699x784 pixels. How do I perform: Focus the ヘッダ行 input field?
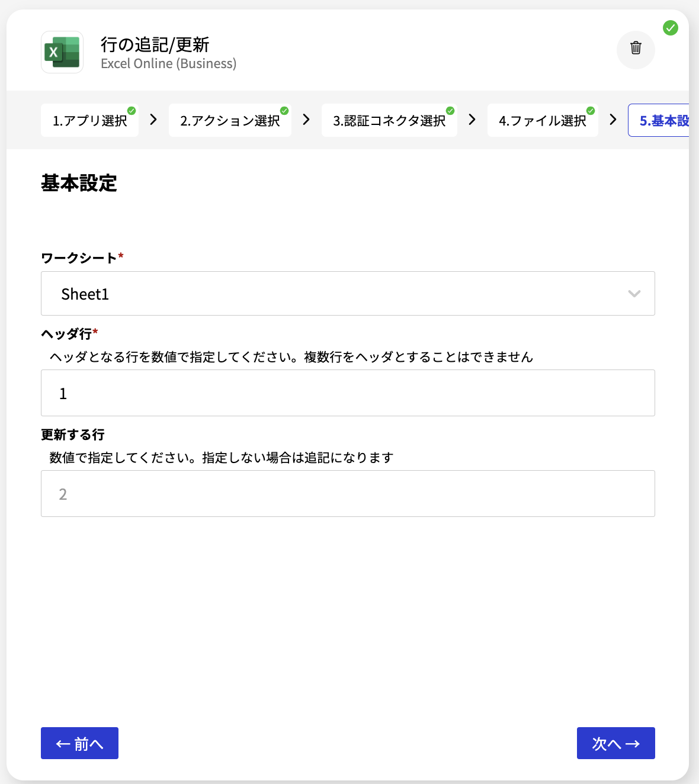coord(348,393)
